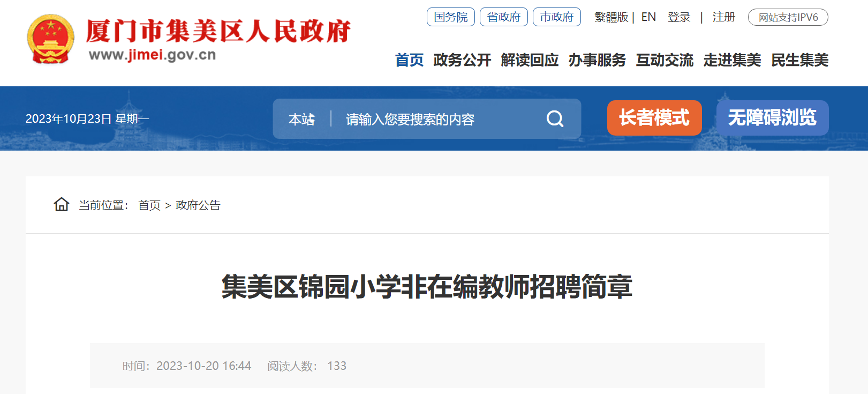Click the home icon in breadcrumb

click(x=62, y=204)
